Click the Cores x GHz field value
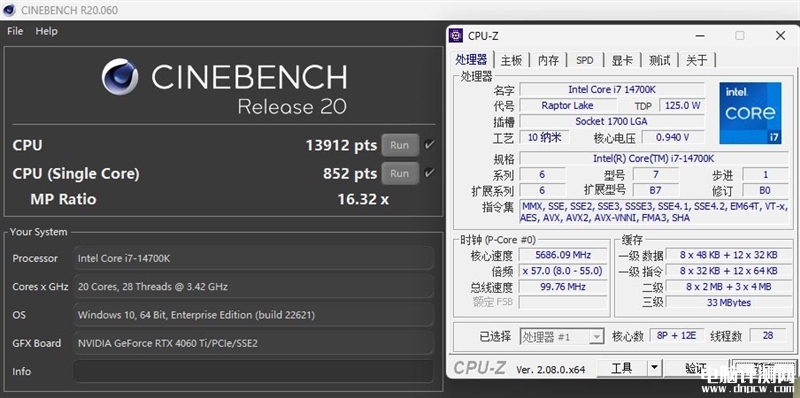The width and height of the screenshot is (800, 398). point(254,287)
